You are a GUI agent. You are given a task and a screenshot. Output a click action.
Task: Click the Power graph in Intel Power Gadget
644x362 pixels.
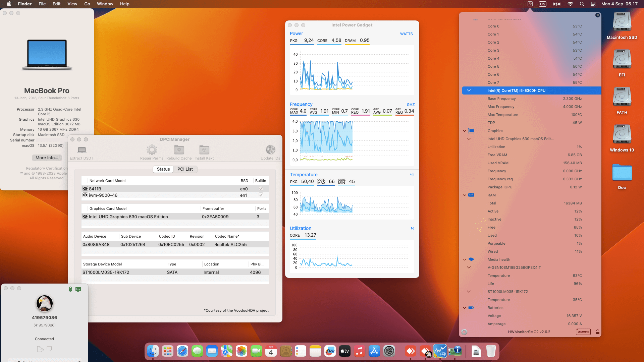352,70
